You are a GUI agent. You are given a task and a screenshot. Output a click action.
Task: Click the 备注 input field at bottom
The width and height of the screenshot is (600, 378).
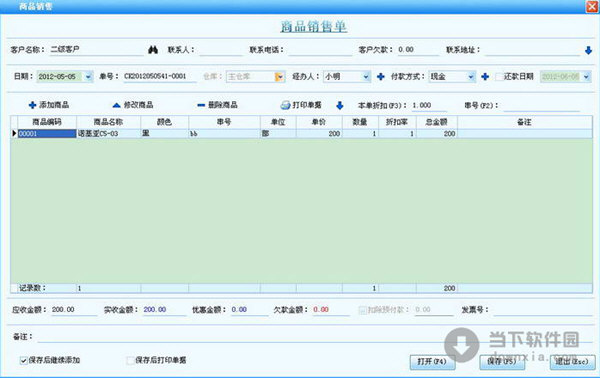[x=315, y=337]
